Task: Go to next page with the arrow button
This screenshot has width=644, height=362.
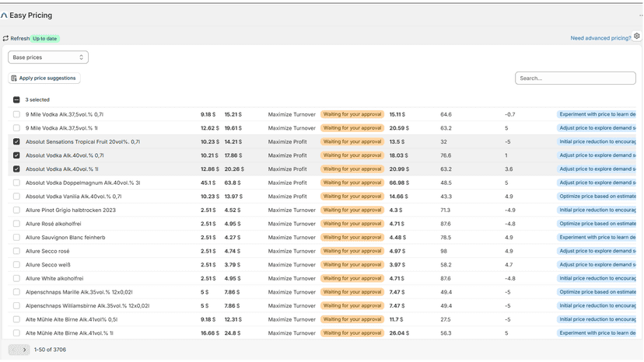Action: coord(24,350)
